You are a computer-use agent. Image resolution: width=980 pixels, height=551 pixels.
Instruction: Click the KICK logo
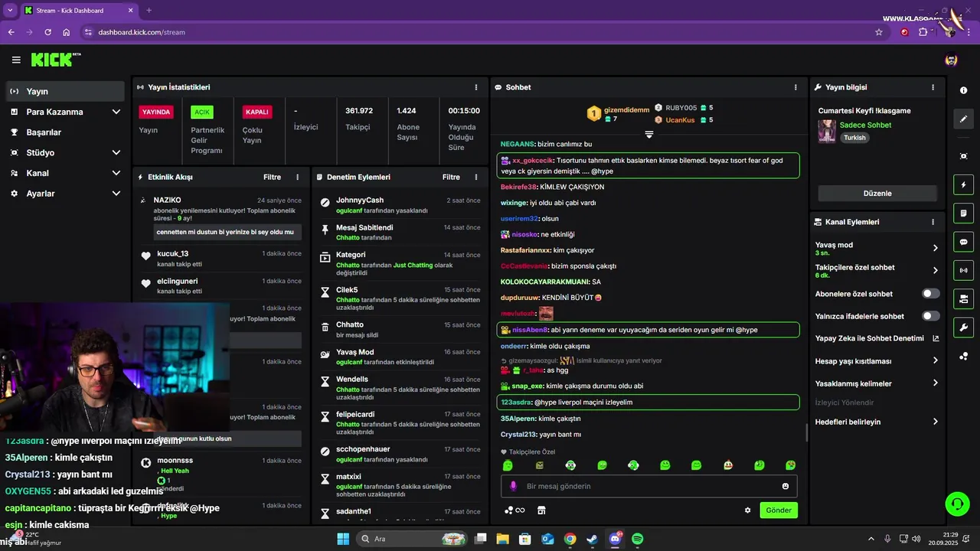pyautogui.click(x=56, y=60)
